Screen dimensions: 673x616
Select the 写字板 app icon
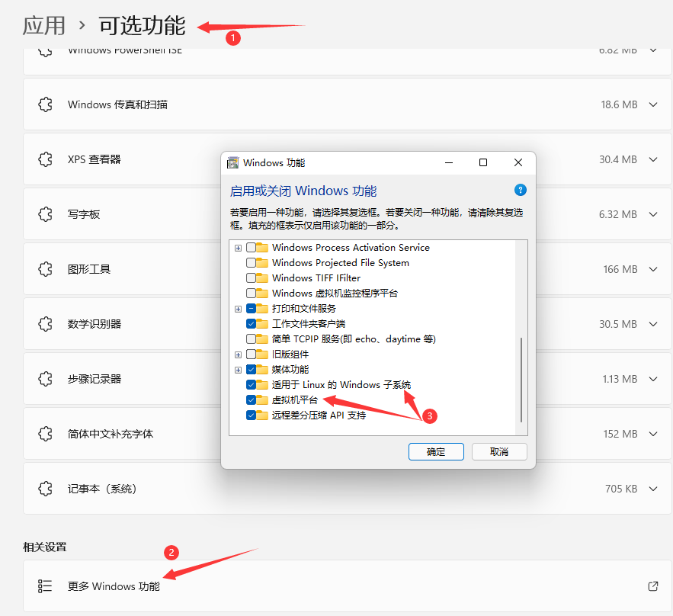pos(46,214)
